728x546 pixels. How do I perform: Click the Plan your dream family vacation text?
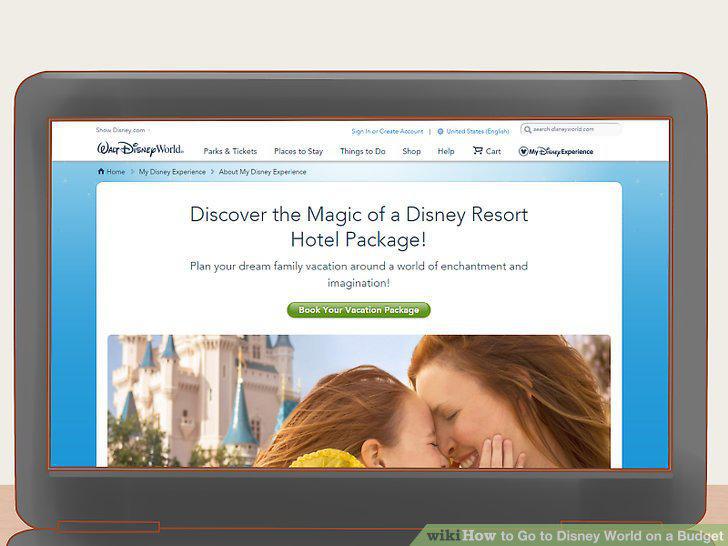point(359,274)
